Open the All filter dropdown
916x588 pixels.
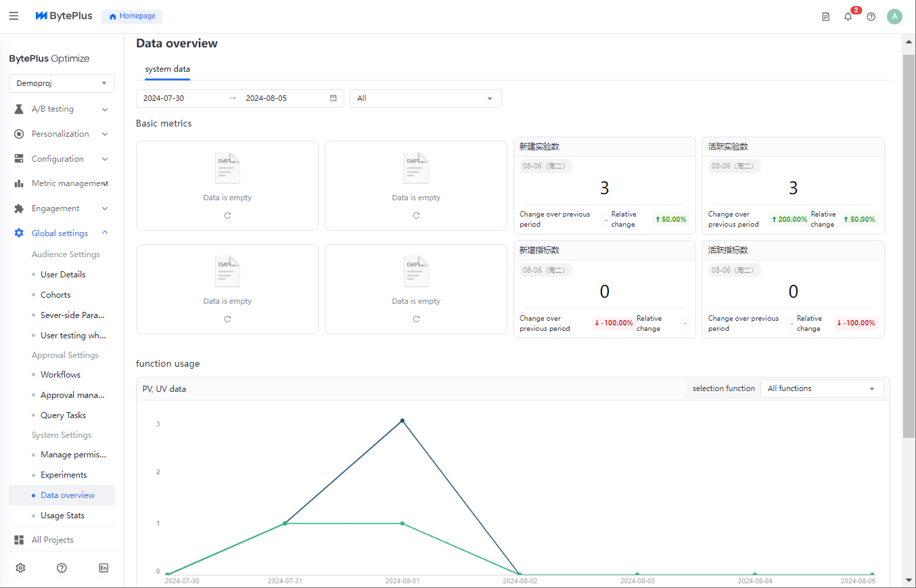(x=426, y=98)
